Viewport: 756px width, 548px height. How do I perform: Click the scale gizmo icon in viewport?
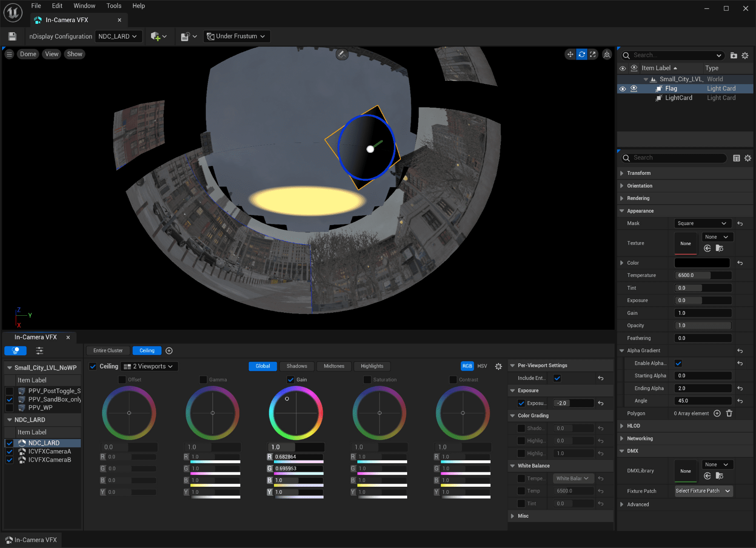[x=593, y=54]
